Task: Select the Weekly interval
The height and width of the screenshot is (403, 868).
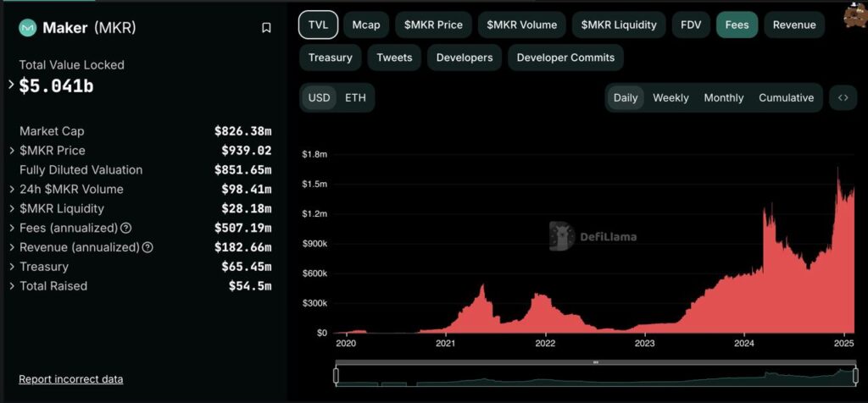Action: [x=670, y=98]
